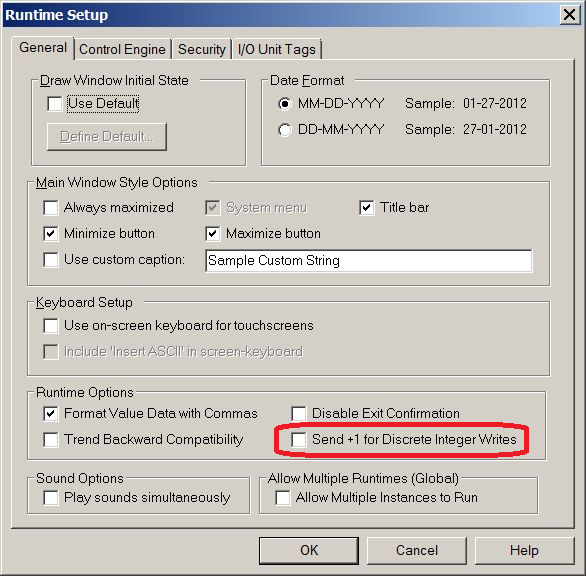Select the MM-DD-YYYY date format
This screenshot has height=576, width=586.
(285, 104)
